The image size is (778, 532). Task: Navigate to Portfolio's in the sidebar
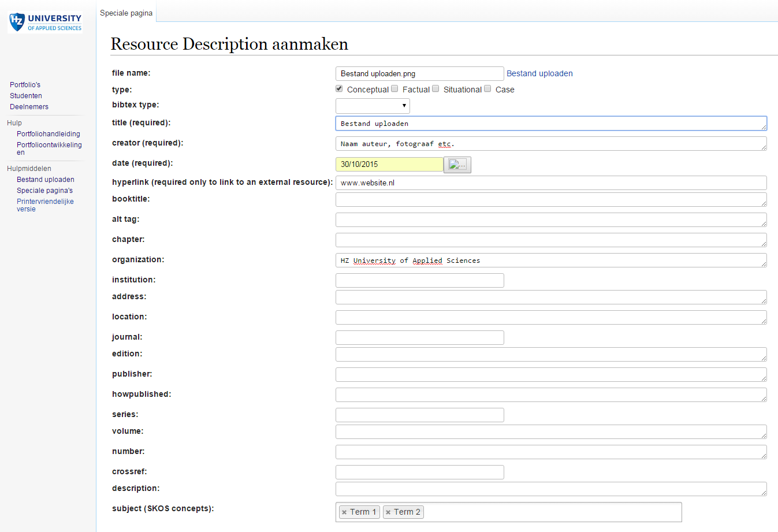coord(25,84)
